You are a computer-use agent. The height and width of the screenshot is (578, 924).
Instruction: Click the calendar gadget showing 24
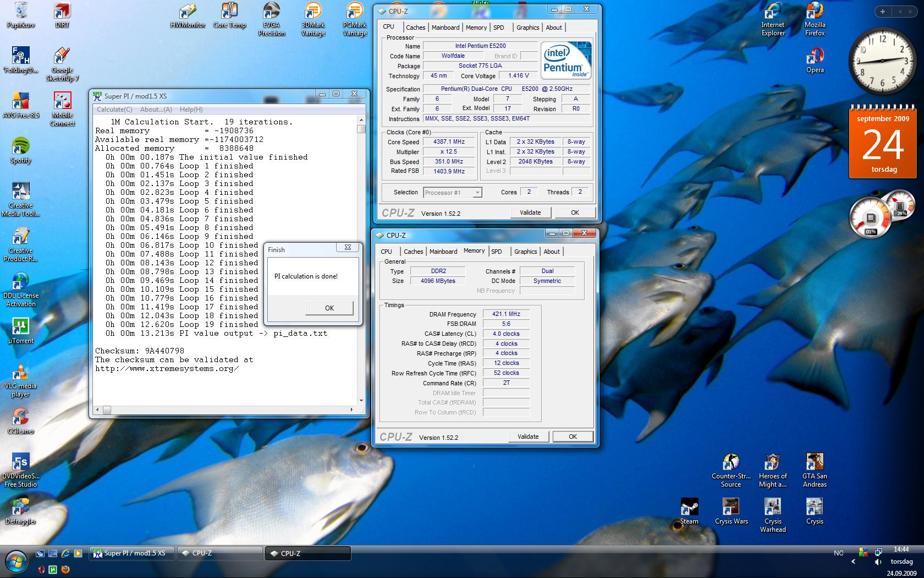click(x=883, y=141)
